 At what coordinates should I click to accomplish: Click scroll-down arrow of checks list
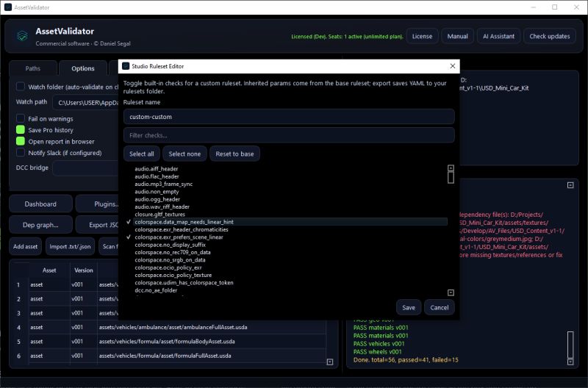point(451,292)
